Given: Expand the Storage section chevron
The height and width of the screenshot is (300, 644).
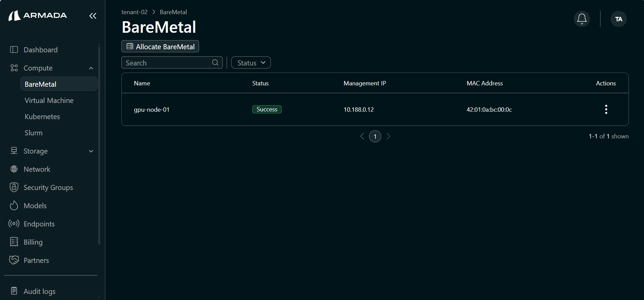Looking at the screenshot, I should pyautogui.click(x=91, y=151).
